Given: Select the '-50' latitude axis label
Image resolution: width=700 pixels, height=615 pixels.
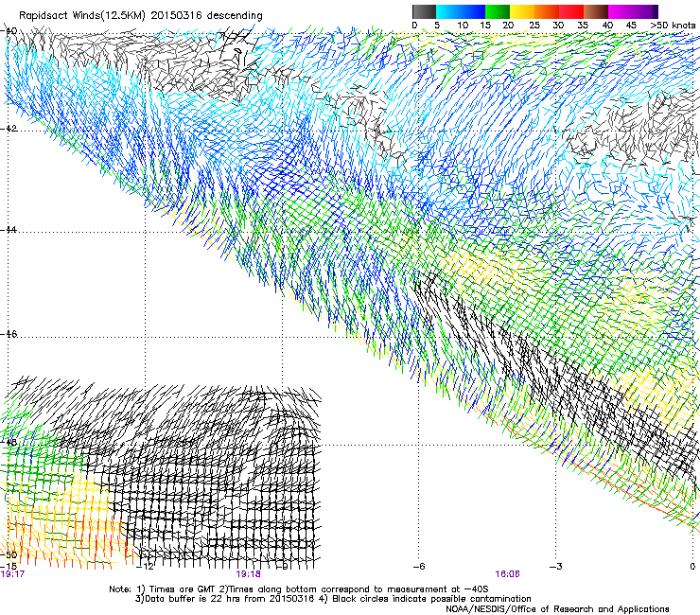Looking at the screenshot, I should pyautogui.click(x=9, y=555).
